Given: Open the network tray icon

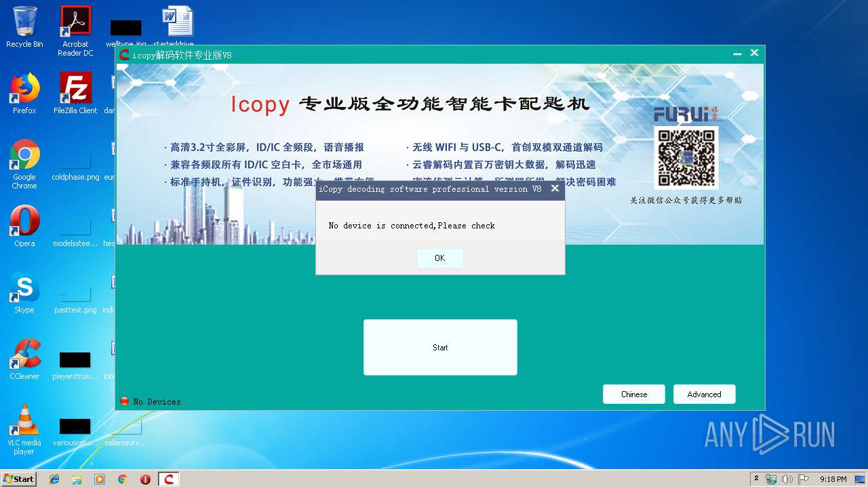Looking at the screenshot, I should 771,479.
